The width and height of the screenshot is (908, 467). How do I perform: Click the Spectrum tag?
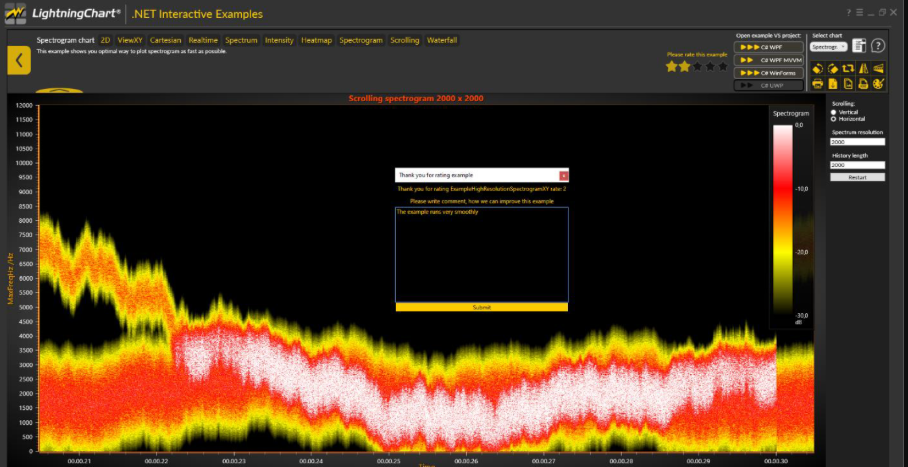point(241,41)
